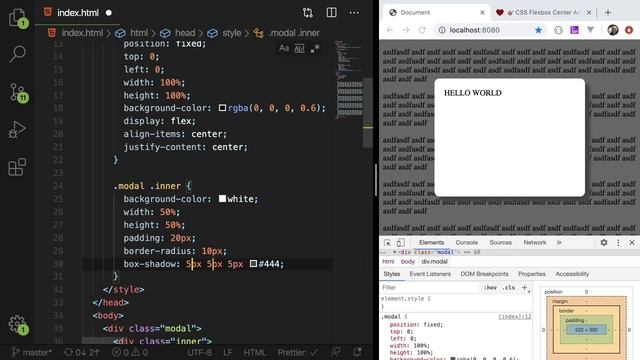Click HTML language mode in status bar
This screenshot has height=360, width=640.
coord(255,352)
